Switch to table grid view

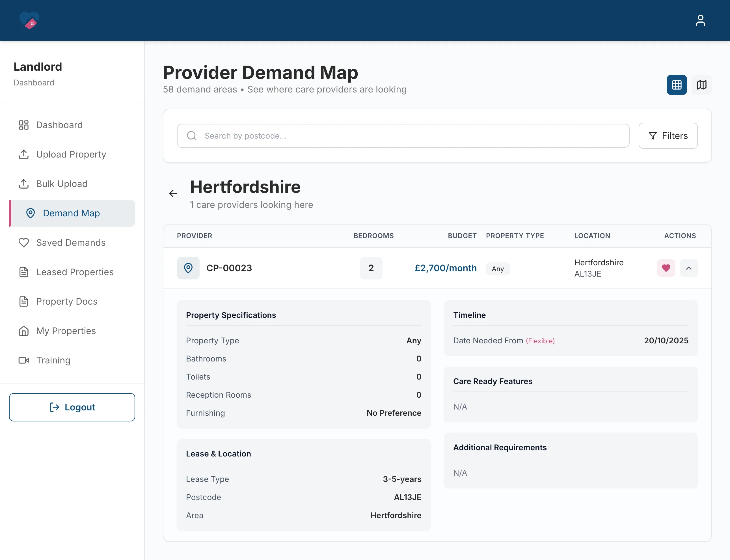(x=676, y=85)
